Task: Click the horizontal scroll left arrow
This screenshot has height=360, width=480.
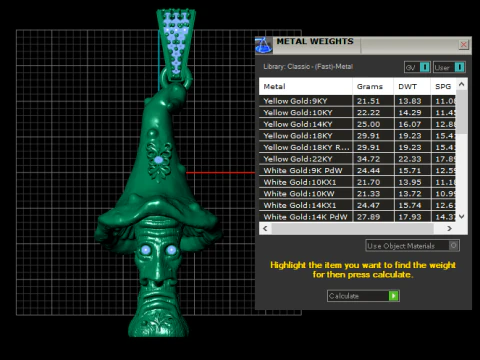Action: click(265, 228)
